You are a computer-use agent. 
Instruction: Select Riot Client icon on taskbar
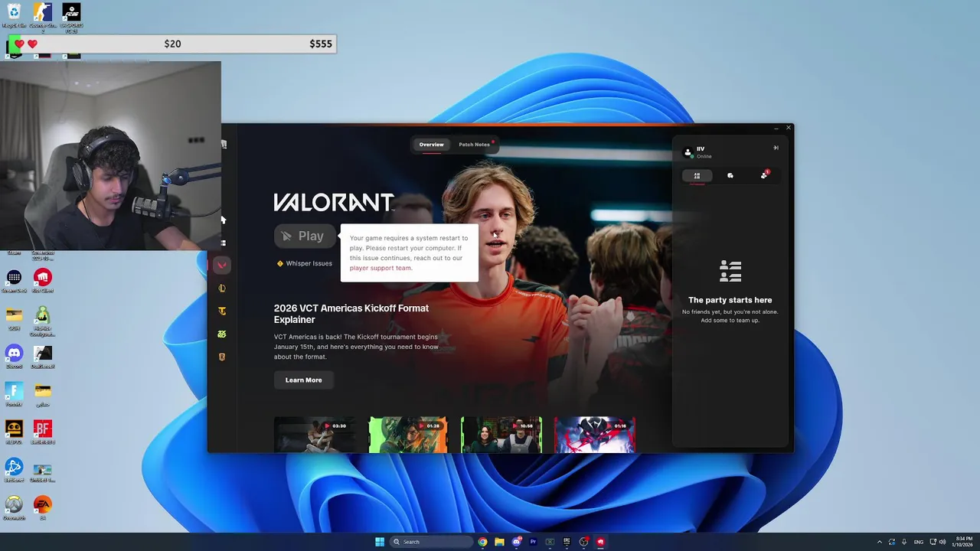(x=601, y=542)
